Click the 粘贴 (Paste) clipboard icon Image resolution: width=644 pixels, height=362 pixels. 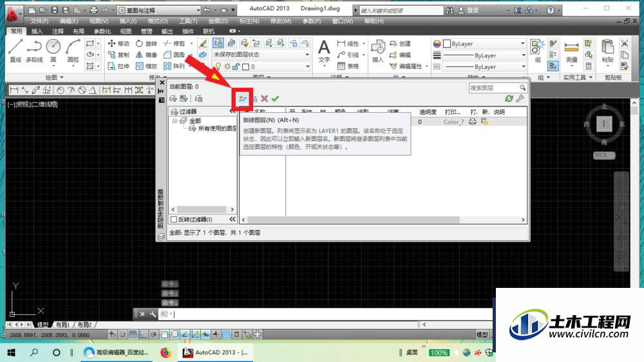(x=607, y=52)
